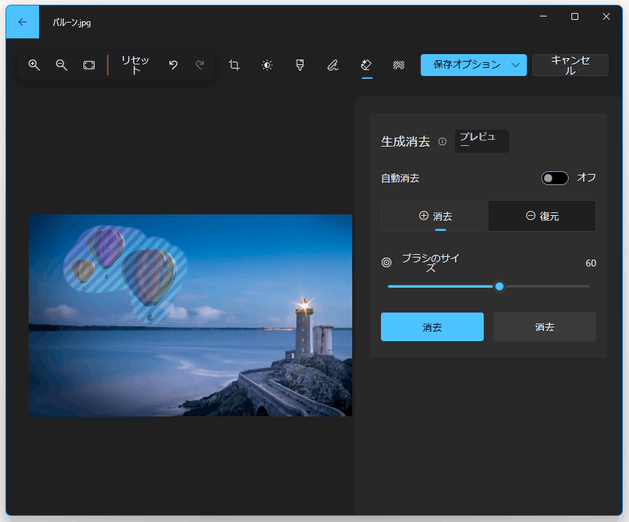Screen dimensions: 629x522
Task: Click the brush size icon
Action: 386,262
